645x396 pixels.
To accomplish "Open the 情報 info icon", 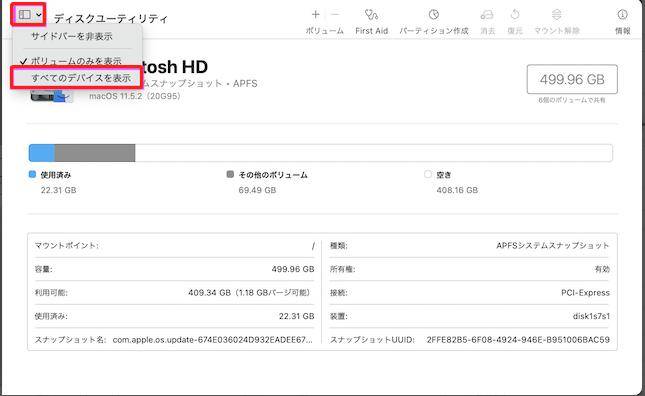I will (622, 15).
